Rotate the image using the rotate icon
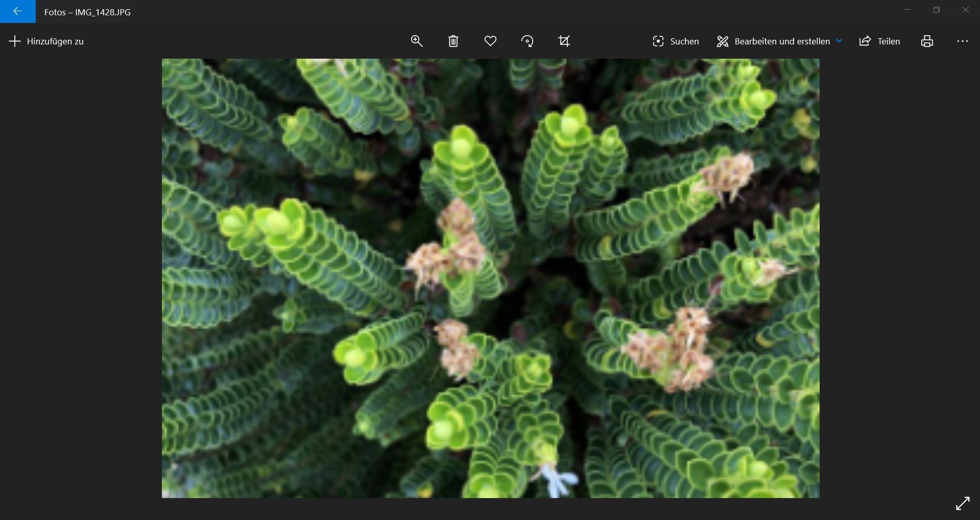 528,41
